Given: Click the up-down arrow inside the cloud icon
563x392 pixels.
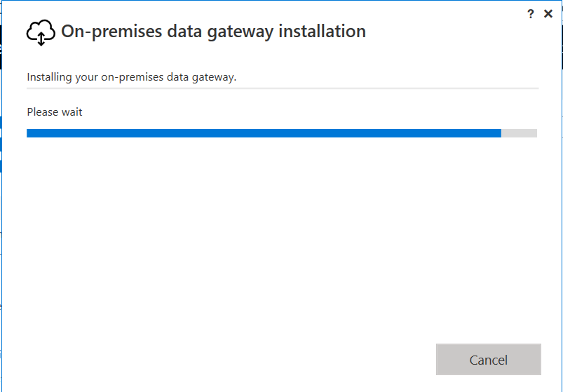Looking at the screenshot, I should (x=41, y=39).
